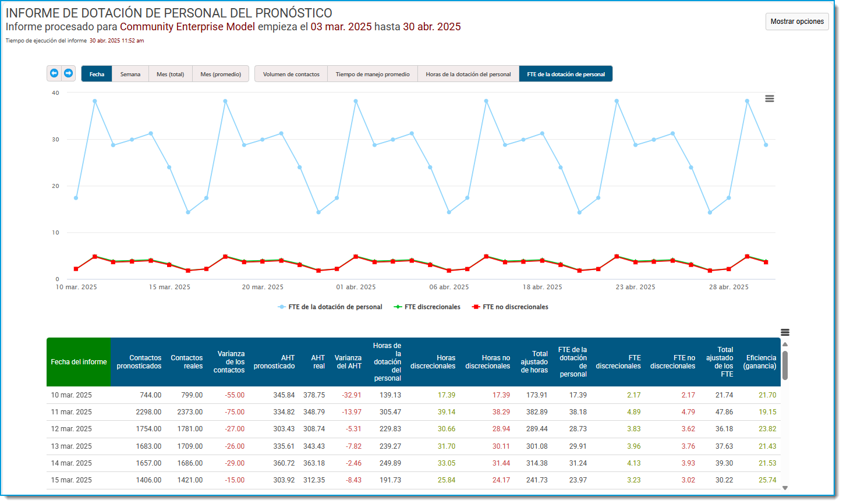Viewport: 843px width, 504px height.
Task: Click the previous period left arrow icon
Action: click(x=54, y=73)
